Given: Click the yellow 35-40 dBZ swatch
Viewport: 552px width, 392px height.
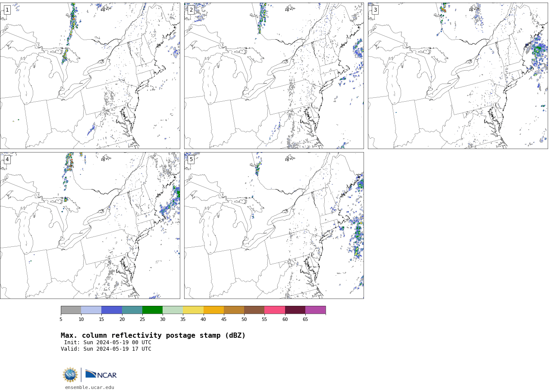Looking at the screenshot, I should coord(193,310).
